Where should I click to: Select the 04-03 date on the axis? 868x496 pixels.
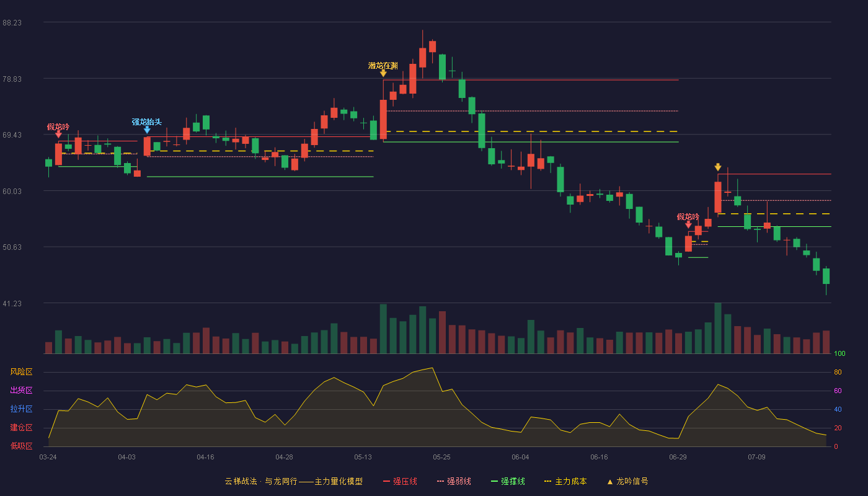pos(126,457)
